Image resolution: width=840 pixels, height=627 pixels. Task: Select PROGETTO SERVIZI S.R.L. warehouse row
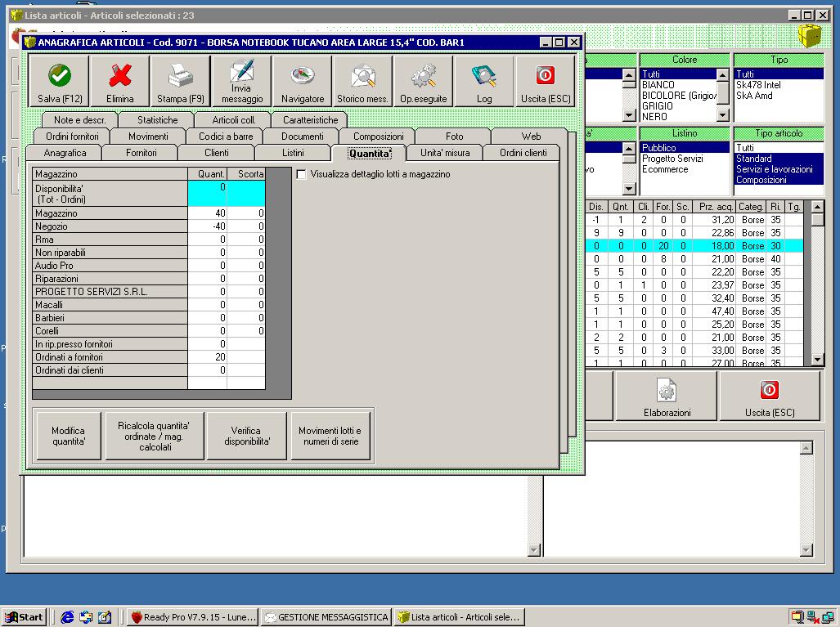coord(110,292)
